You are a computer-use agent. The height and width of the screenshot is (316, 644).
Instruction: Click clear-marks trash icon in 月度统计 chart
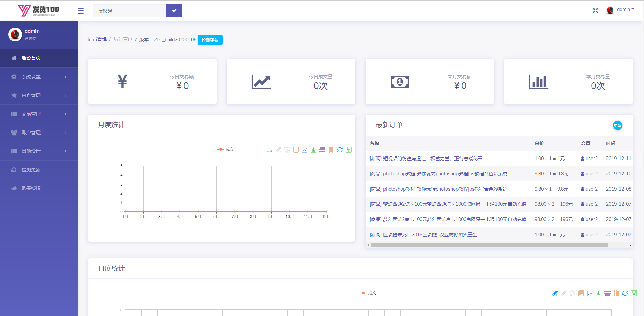point(287,150)
